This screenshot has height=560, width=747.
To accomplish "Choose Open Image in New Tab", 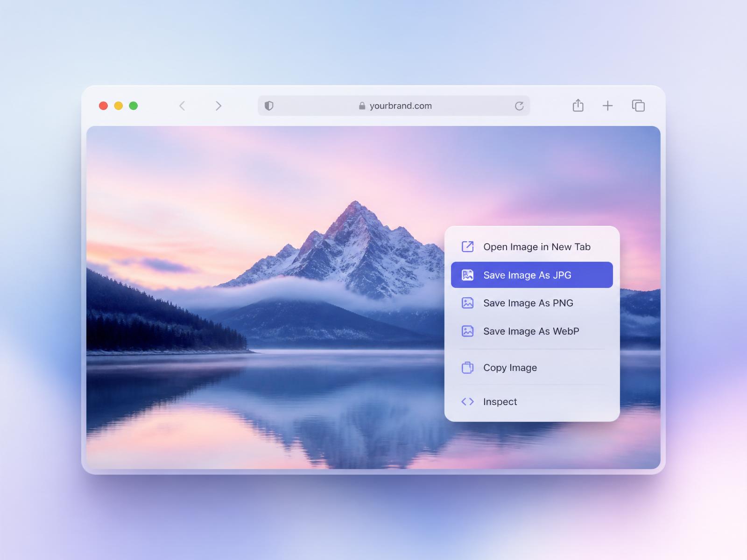I will pyautogui.click(x=532, y=247).
